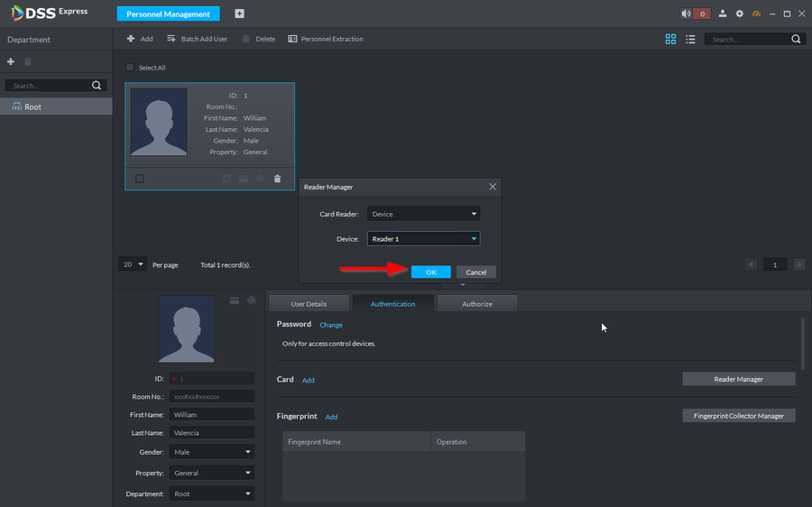Switch to card grid view

coord(670,40)
